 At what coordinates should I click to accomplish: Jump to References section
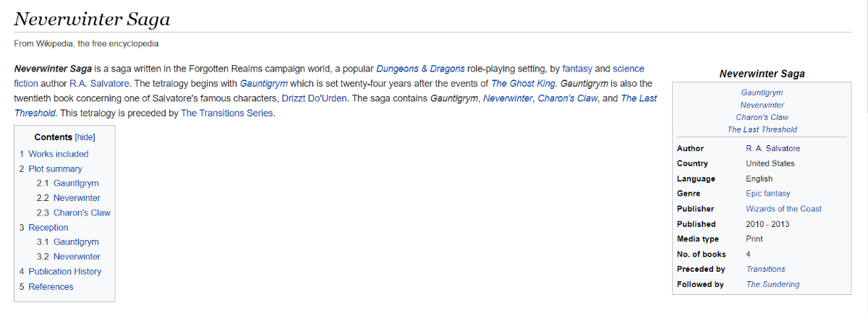click(46, 287)
